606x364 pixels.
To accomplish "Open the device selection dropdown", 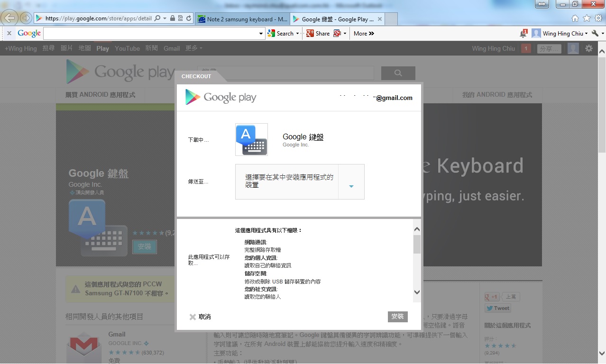I will (x=351, y=182).
